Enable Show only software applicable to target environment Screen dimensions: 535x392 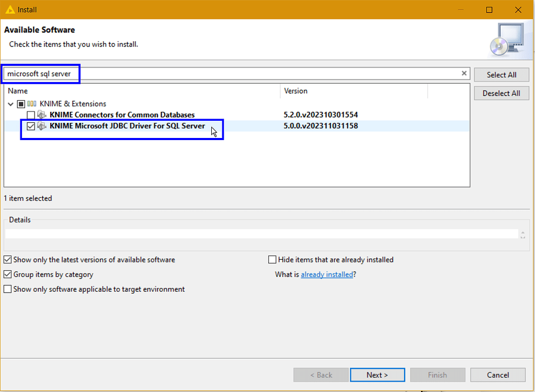tap(7, 289)
